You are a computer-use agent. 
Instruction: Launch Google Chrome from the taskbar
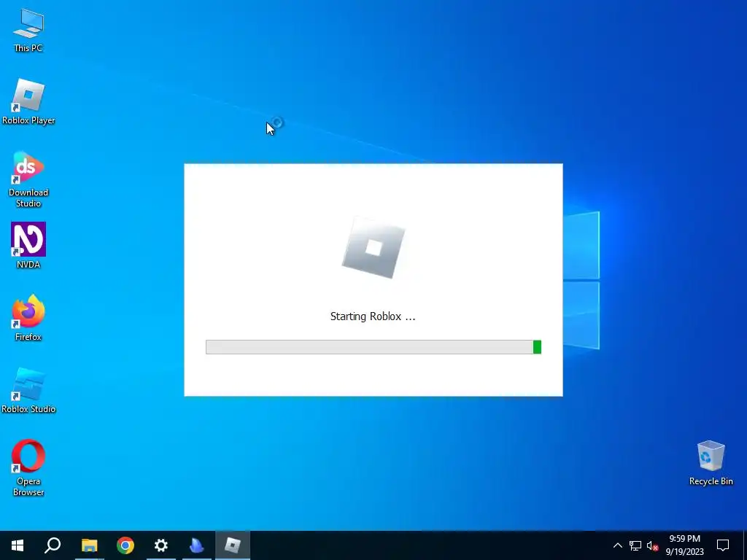click(x=125, y=545)
